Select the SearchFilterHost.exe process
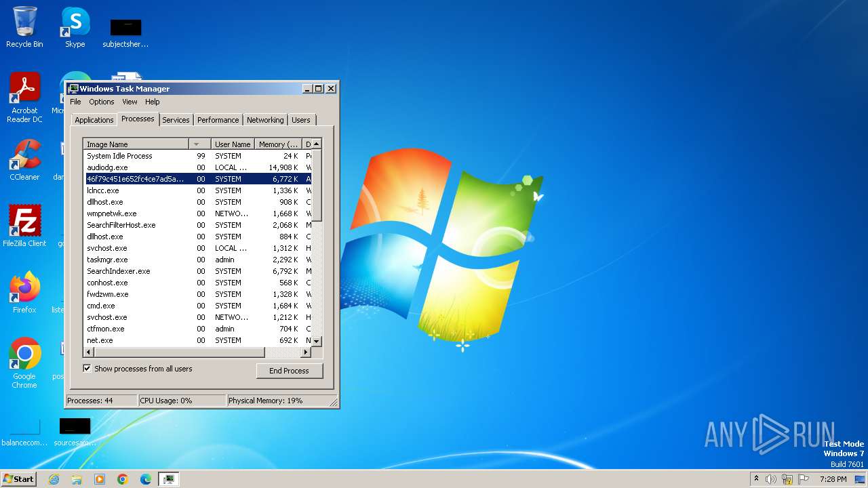Image resolution: width=868 pixels, height=488 pixels. (x=197, y=225)
